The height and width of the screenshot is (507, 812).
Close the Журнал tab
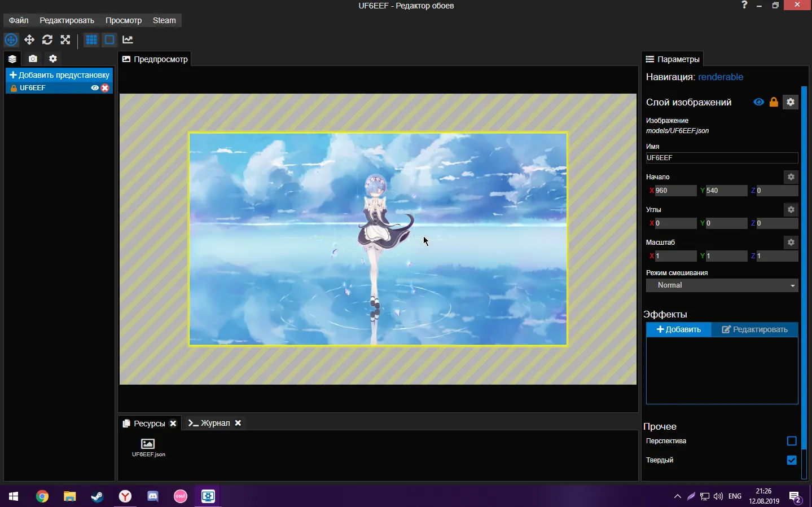point(238,423)
